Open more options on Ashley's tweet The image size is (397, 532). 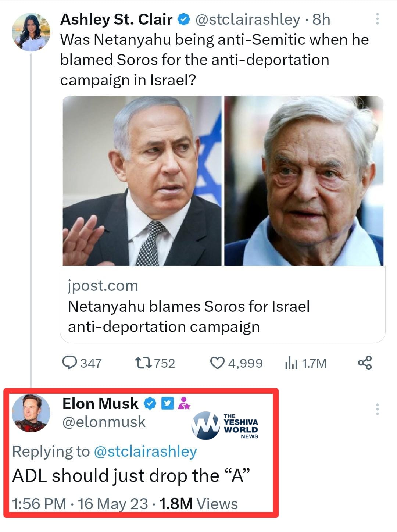(378, 19)
